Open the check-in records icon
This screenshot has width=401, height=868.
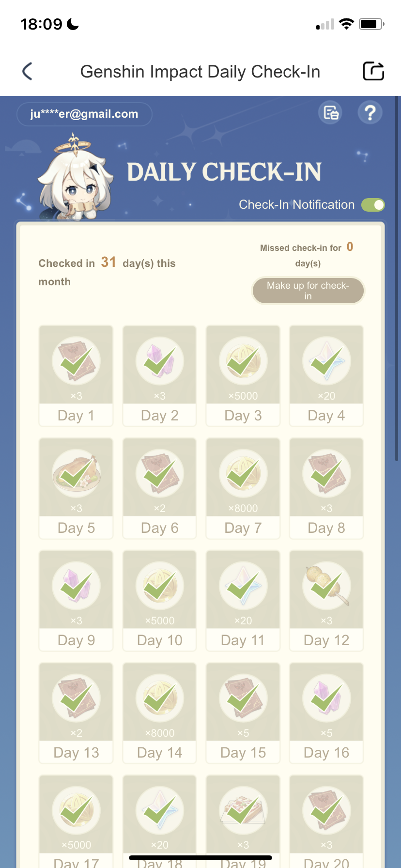click(x=331, y=113)
